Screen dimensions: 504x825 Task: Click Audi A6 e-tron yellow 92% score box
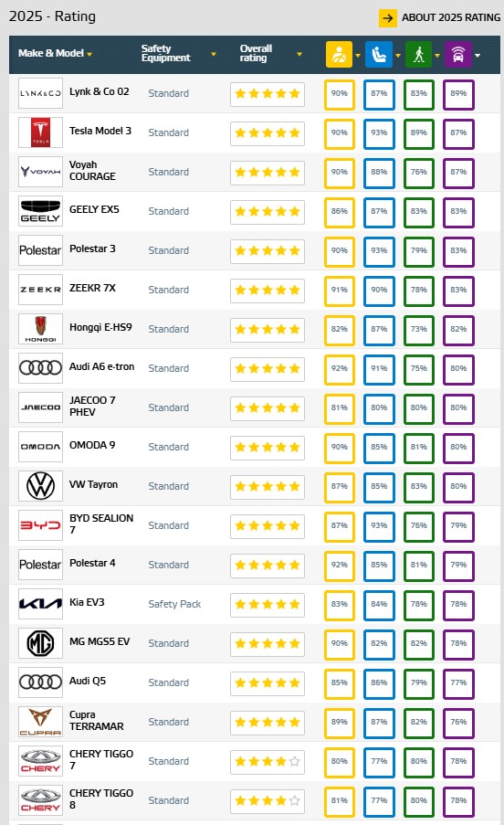[339, 368]
